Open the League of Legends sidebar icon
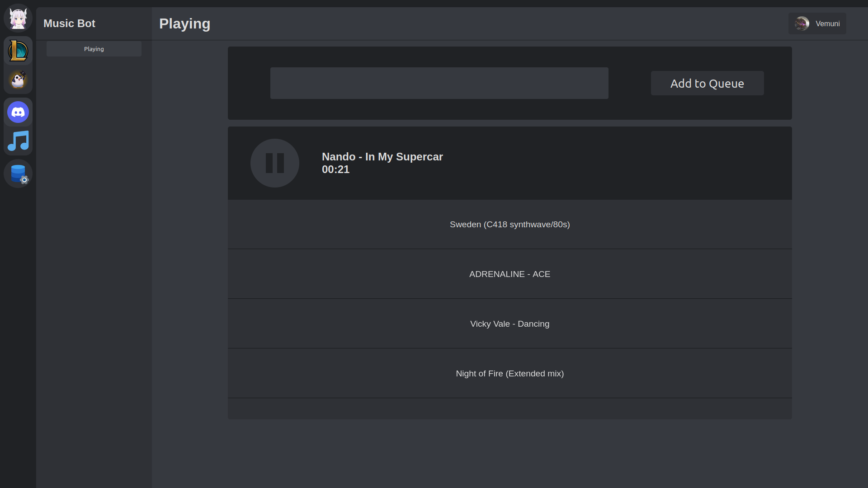Screen dimensions: 868x488 click(18, 51)
